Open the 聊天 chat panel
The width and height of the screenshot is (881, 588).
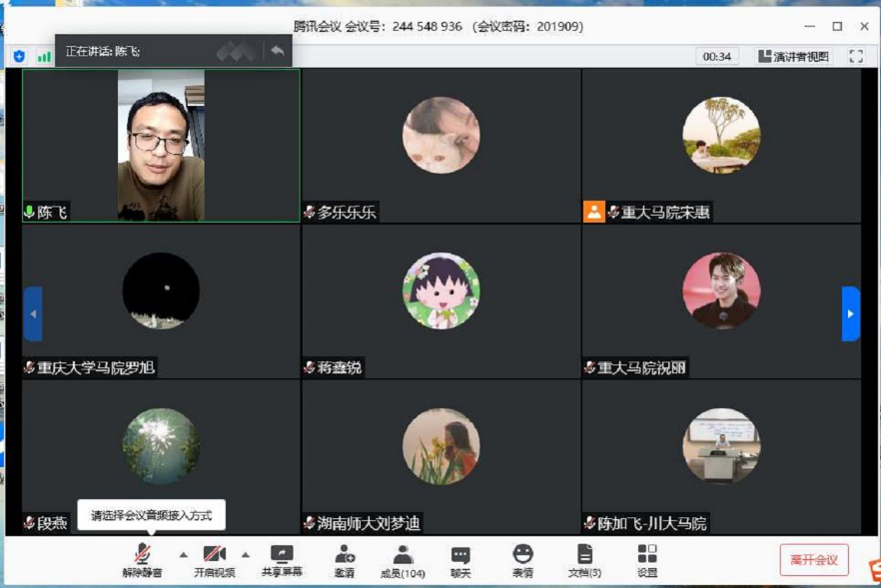click(x=459, y=560)
